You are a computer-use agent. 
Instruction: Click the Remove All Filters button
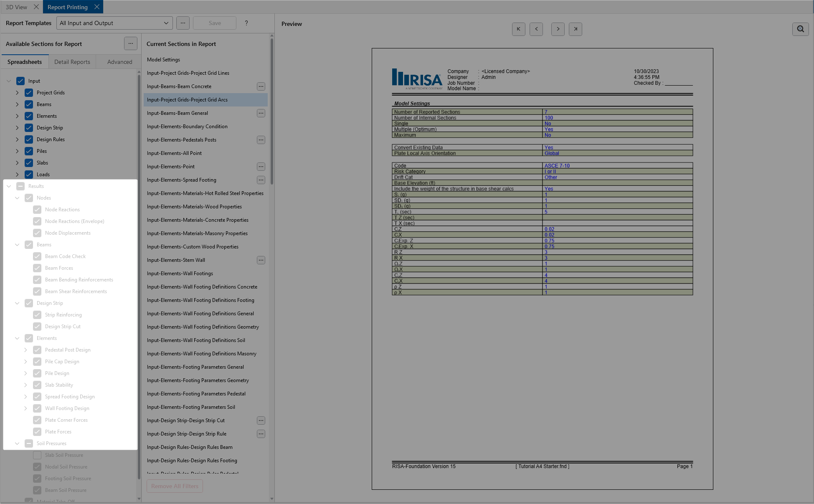click(x=175, y=486)
